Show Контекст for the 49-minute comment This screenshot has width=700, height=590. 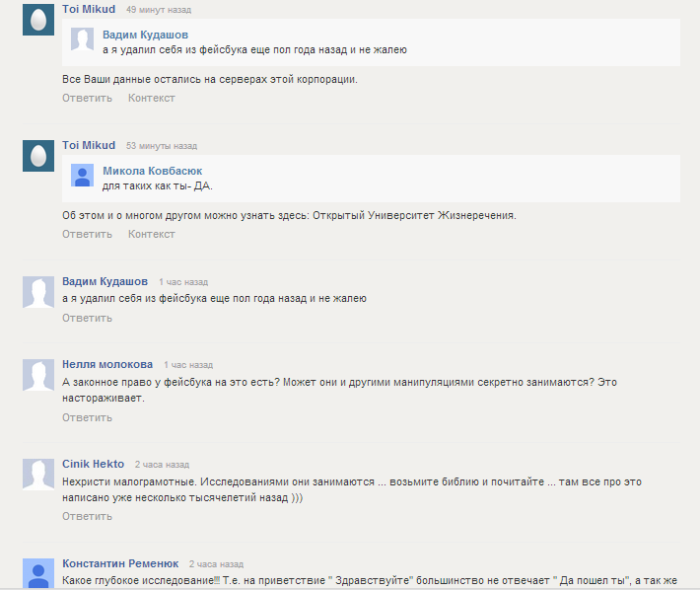pyautogui.click(x=152, y=98)
